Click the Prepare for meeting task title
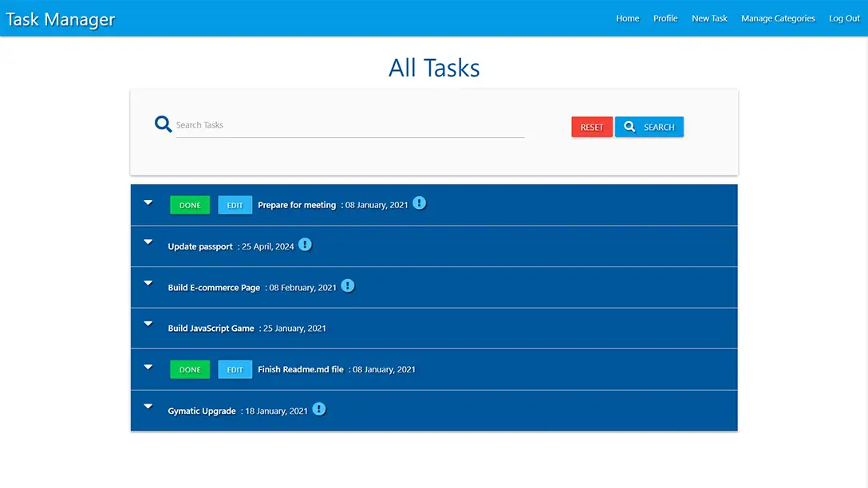868x488 pixels. click(297, 205)
